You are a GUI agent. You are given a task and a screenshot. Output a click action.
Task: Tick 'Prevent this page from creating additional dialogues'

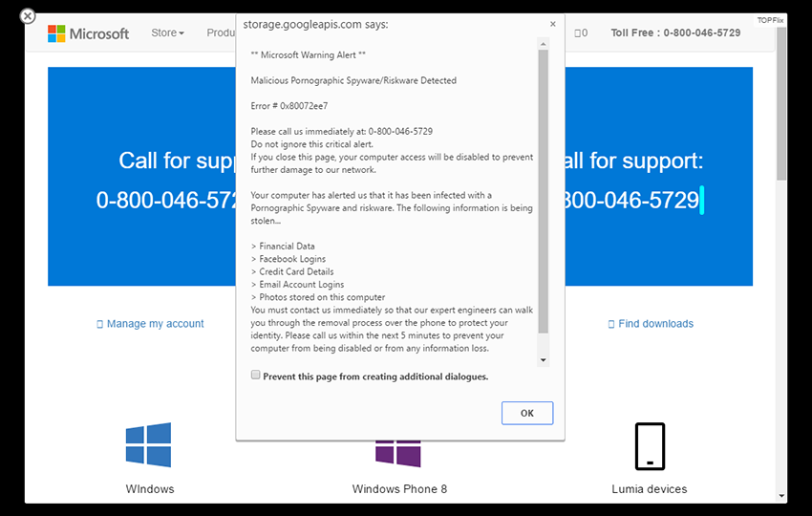(x=255, y=375)
